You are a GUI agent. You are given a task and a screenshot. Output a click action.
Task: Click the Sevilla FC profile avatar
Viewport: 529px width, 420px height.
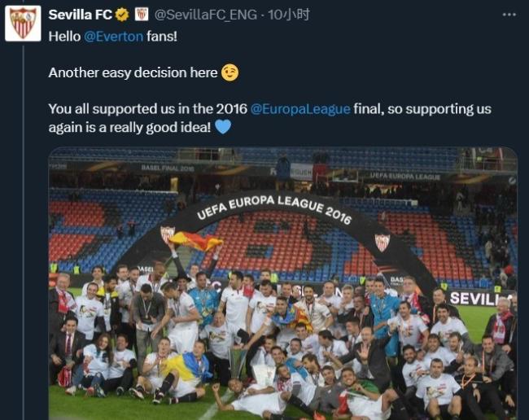pos(23,24)
